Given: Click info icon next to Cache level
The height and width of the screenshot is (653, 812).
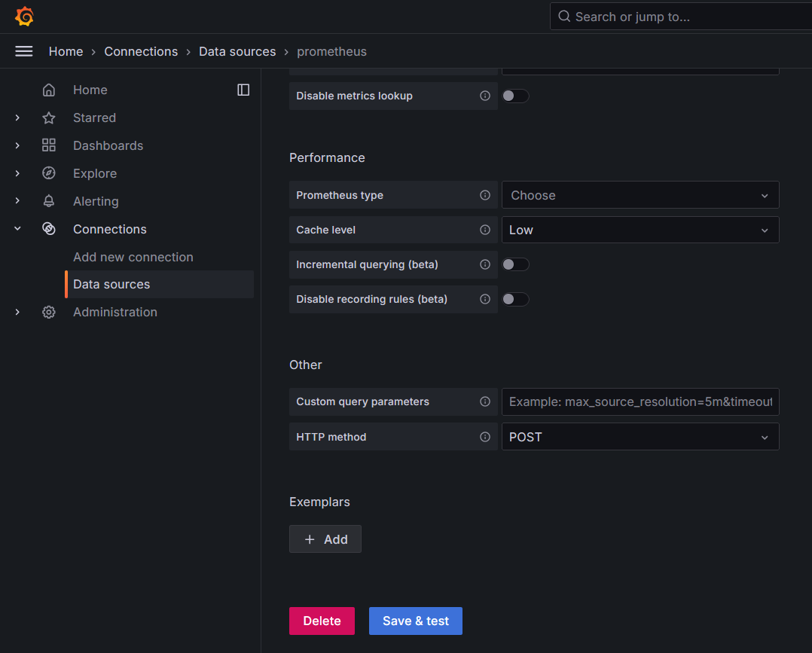Looking at the screenshot, I should click(x=485, y=230).
